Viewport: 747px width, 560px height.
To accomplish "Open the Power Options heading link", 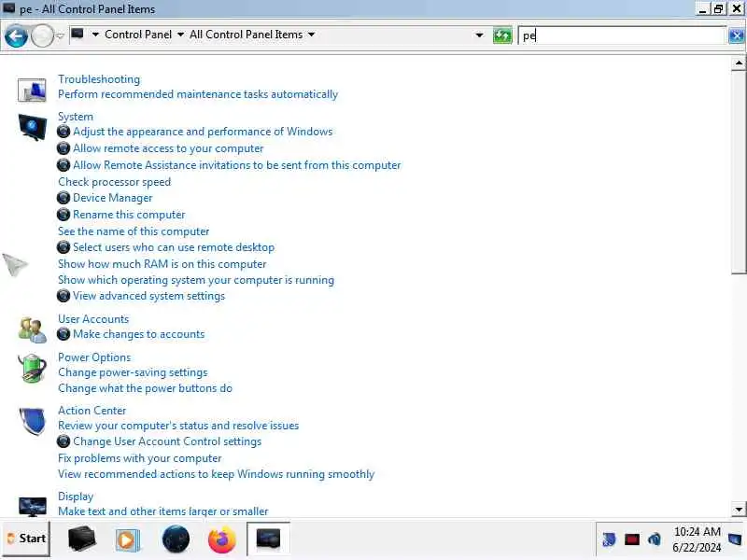I will point(94,357).
